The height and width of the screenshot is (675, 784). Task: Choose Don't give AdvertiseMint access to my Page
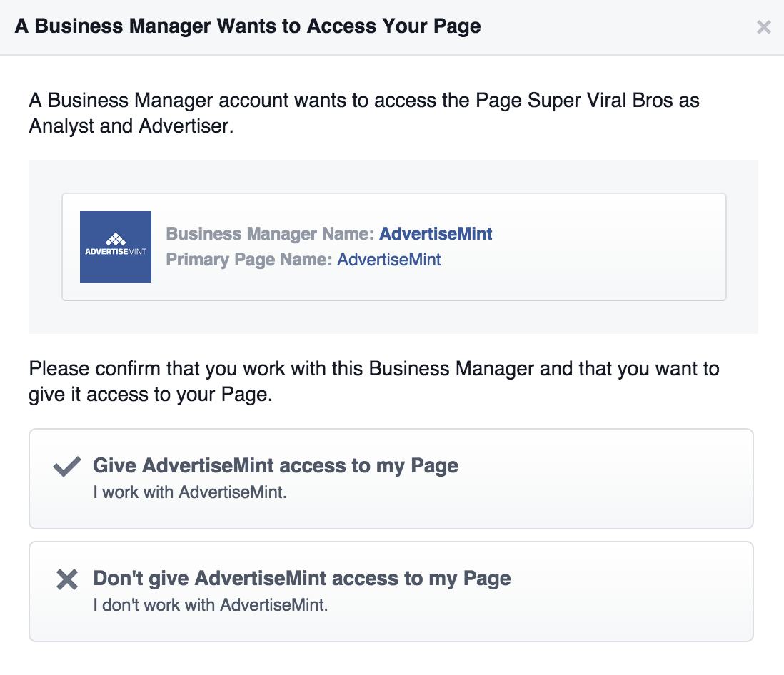pos(391,592)
